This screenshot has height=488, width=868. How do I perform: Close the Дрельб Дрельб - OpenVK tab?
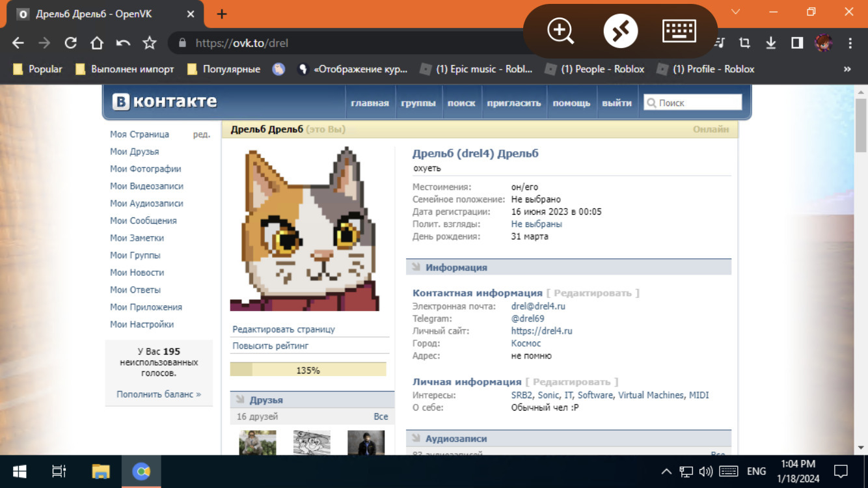[x=192, y=14]
